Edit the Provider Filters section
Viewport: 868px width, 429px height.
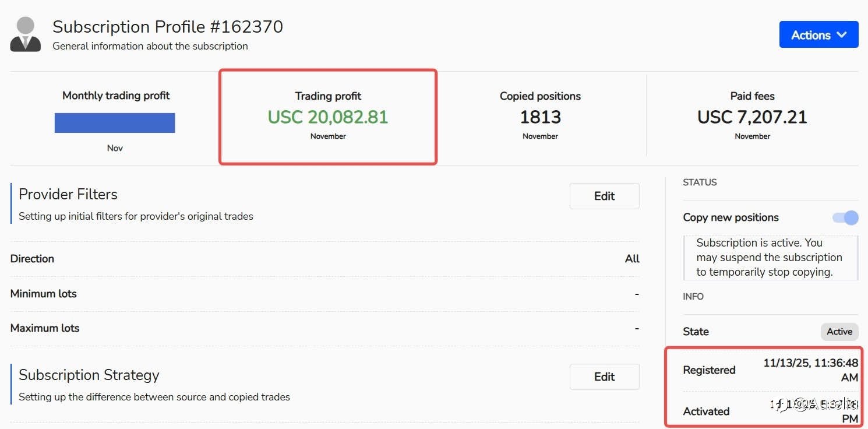[x=604, y=196]
